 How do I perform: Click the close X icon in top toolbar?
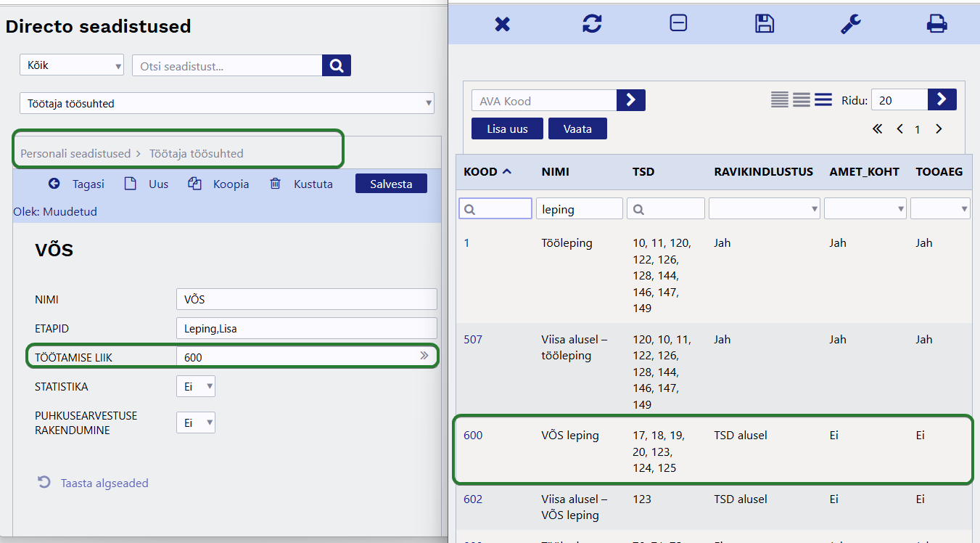[x=502, y=24]
